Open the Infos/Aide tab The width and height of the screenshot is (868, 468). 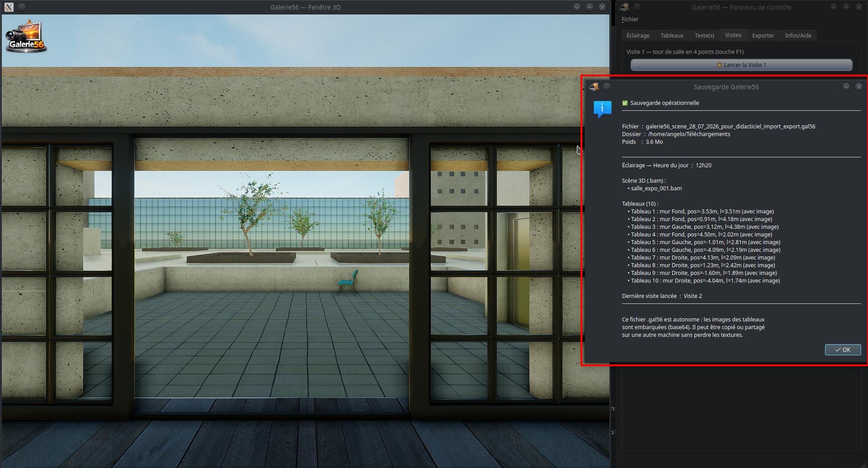pyautogui.click(x=798, y=35)
